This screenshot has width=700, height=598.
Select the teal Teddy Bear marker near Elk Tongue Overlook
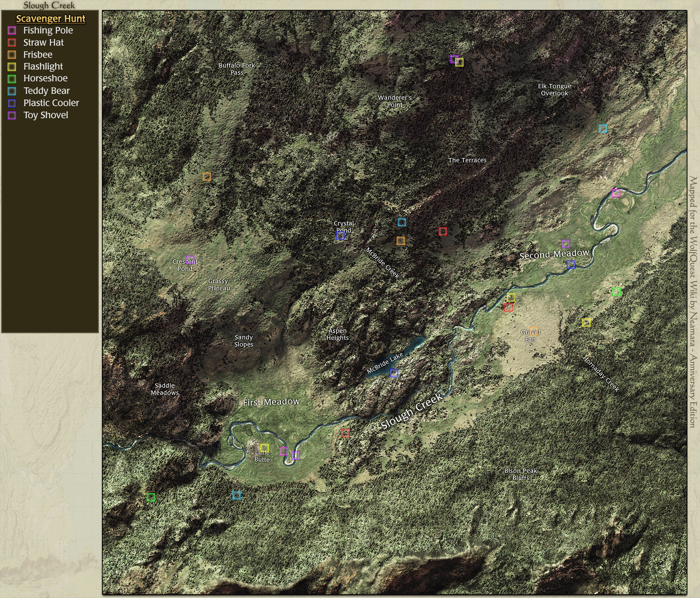click(603, 128)
